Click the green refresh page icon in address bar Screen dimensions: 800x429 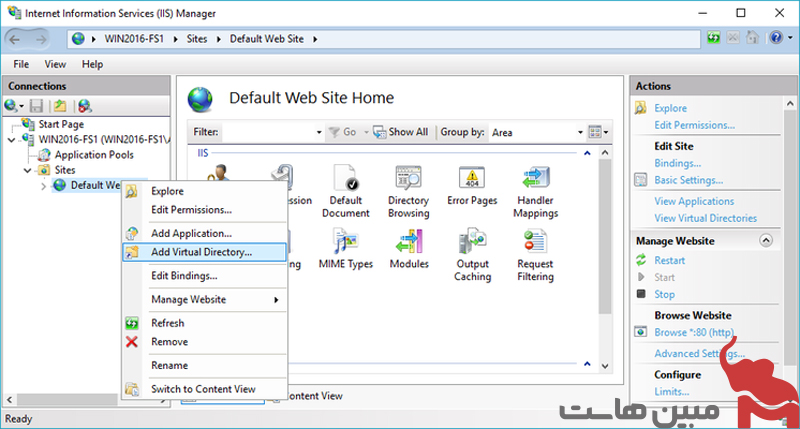tap(713, 37)
